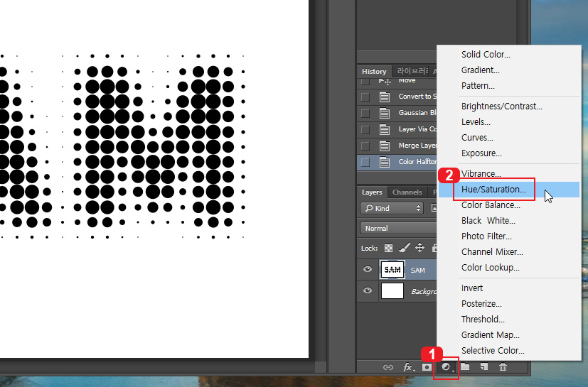Image resolution: width=588 pixels, height=387 pixels.
Task: Hide the SAM layer
Action: point(368,269)
